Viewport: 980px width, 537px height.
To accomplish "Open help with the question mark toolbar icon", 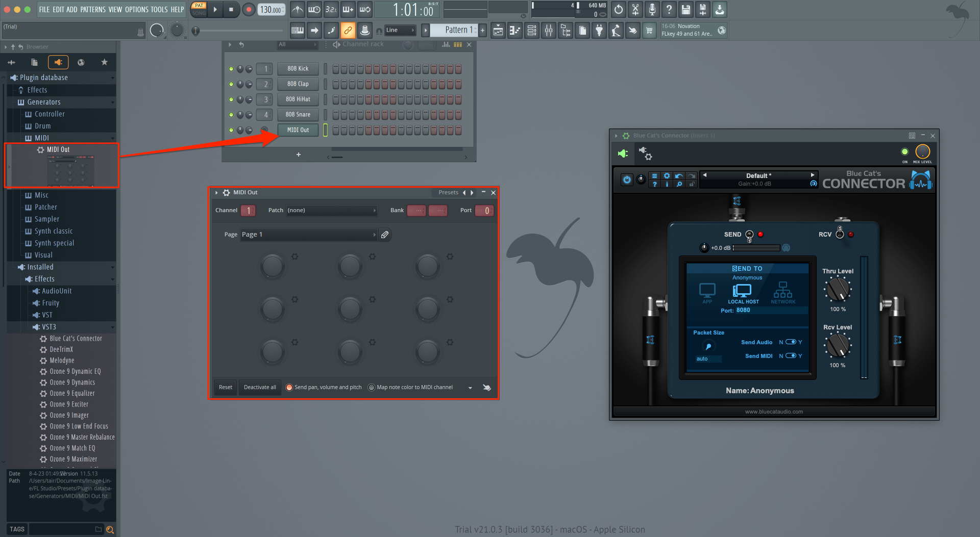I will [669, 9].
